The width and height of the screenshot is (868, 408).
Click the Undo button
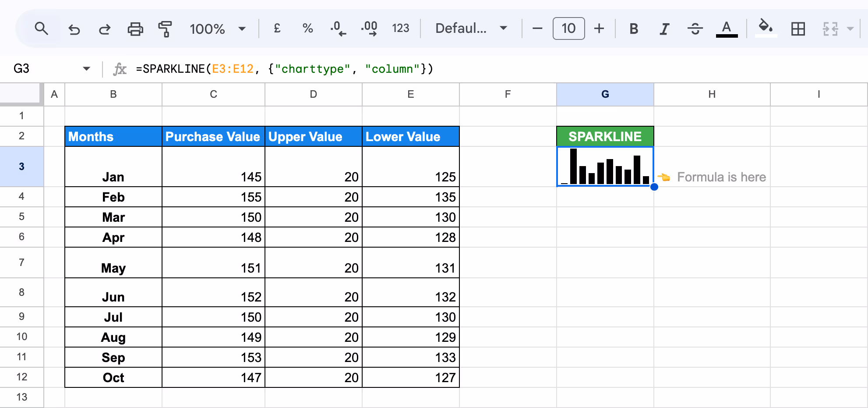tap(74, 29)
